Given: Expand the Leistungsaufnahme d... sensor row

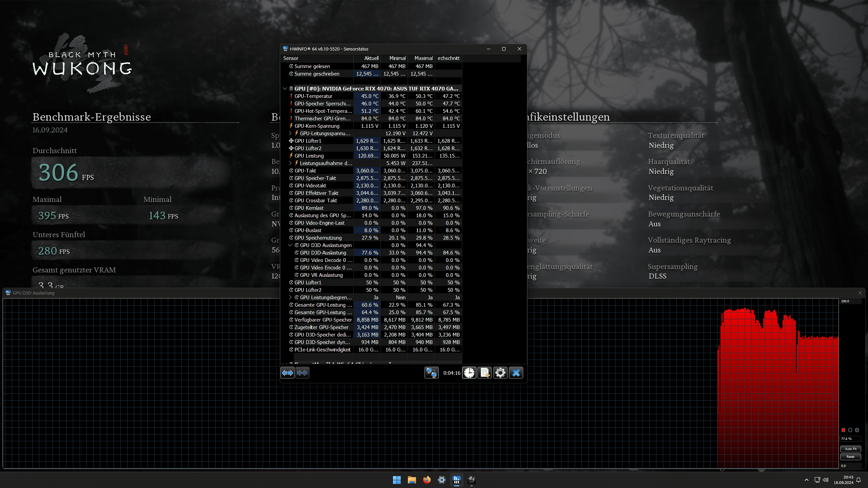Looking at the screenshot, I should click(290, 163).
